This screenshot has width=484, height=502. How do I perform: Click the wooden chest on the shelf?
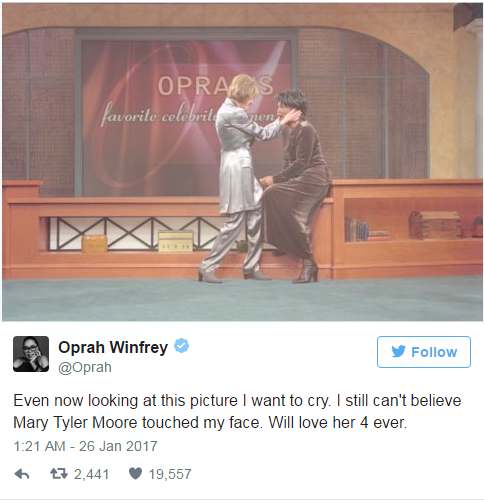pyautogui.click(x=435, y=224)
